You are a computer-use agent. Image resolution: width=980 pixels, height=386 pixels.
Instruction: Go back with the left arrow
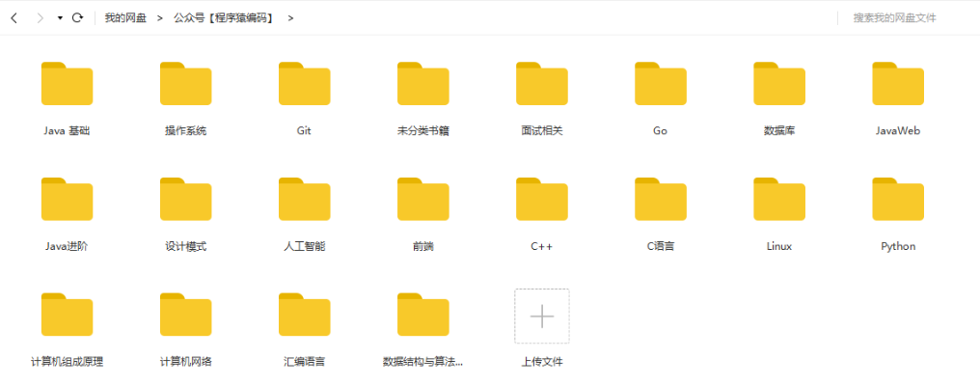pos(14,18)
